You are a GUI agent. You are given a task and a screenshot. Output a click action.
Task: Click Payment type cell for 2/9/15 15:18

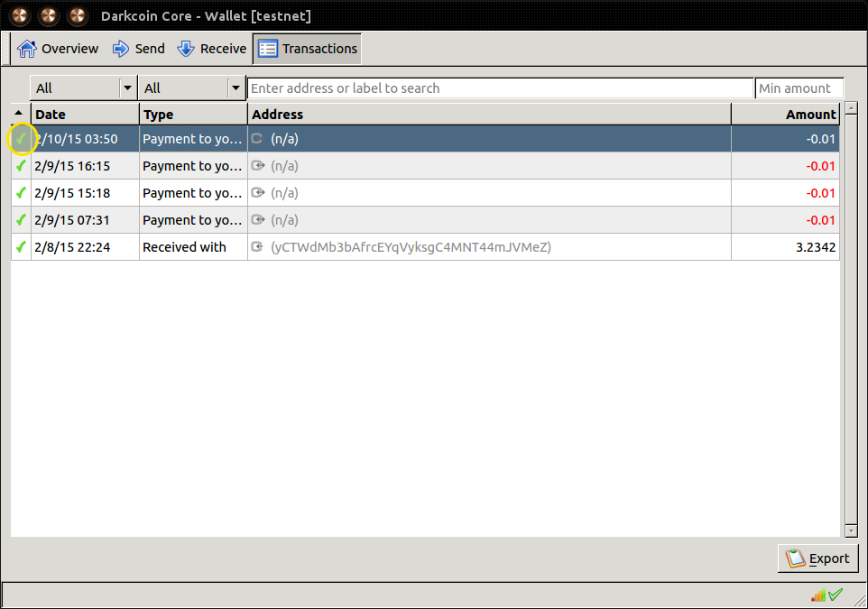click(x=193, y=193)
